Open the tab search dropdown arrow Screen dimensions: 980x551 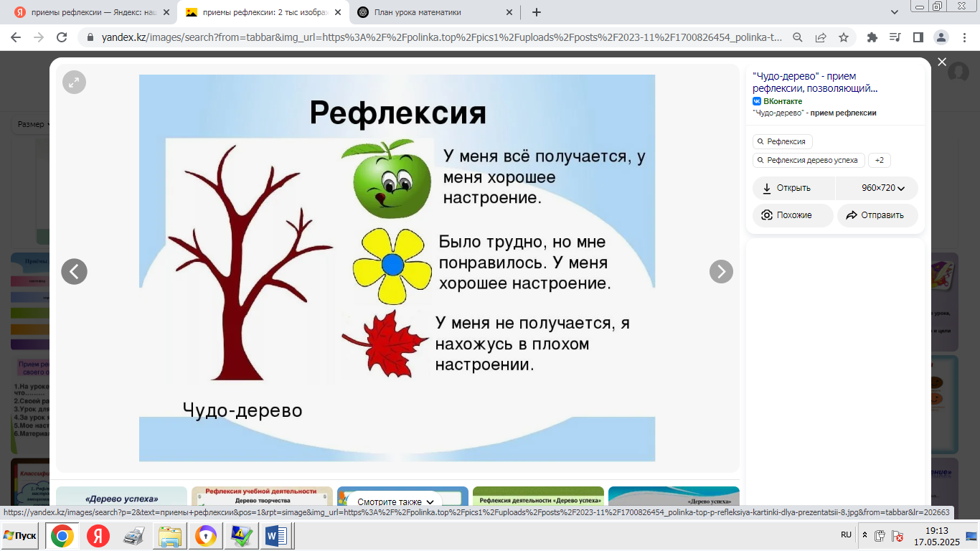(895, 12)
